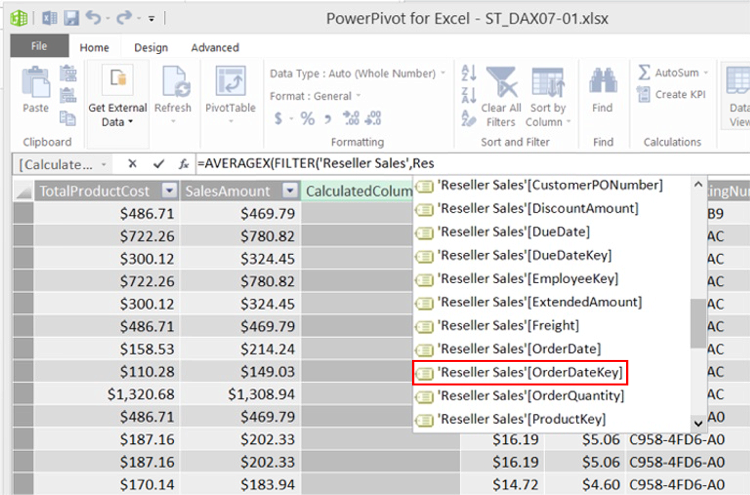Click the Save icon in quick access toolbar
Viewport: 750px width, 495px height.
(x=71, y=18)
